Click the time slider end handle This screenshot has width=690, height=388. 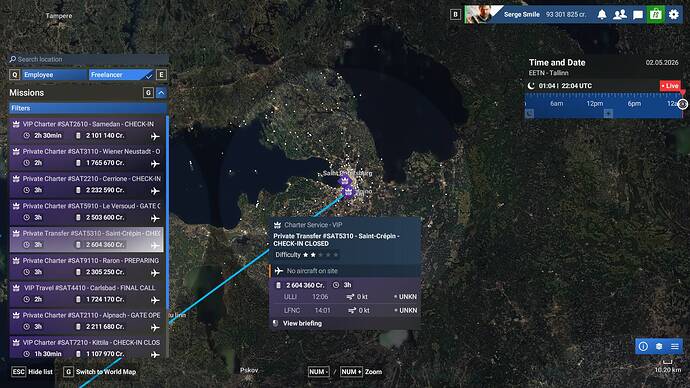pyautogui.click(x=683, y=104)
